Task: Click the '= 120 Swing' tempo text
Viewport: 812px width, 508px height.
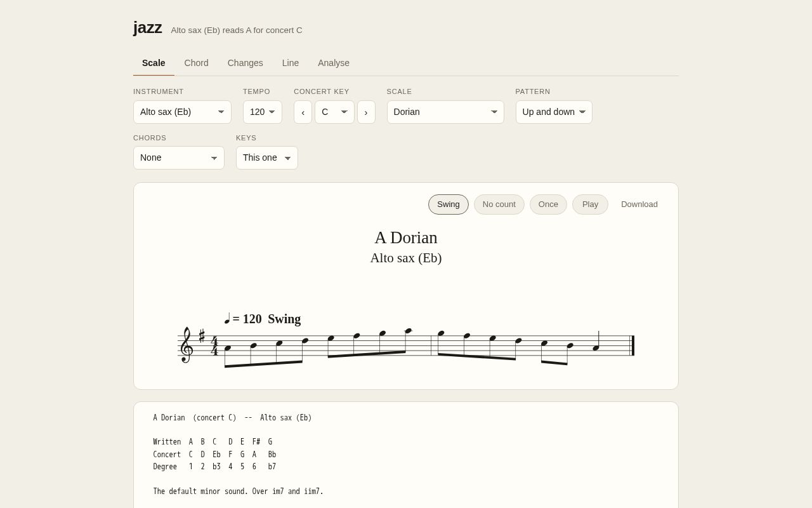Action: point(266,319)
